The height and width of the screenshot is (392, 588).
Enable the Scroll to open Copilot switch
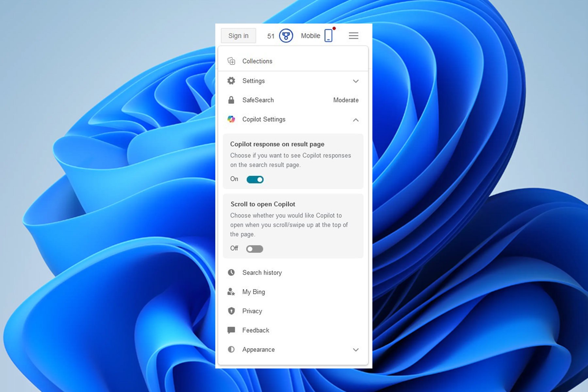click(x=254, y=249)
